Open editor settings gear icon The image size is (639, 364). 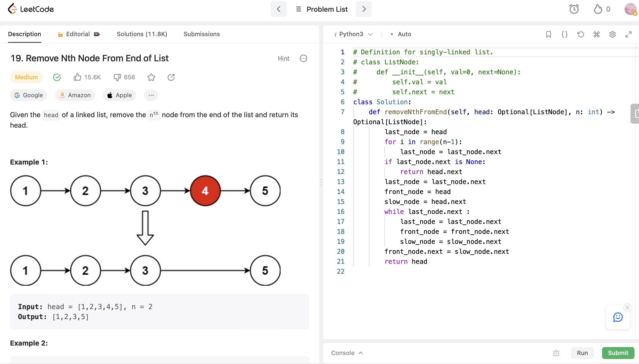[612, 34]
